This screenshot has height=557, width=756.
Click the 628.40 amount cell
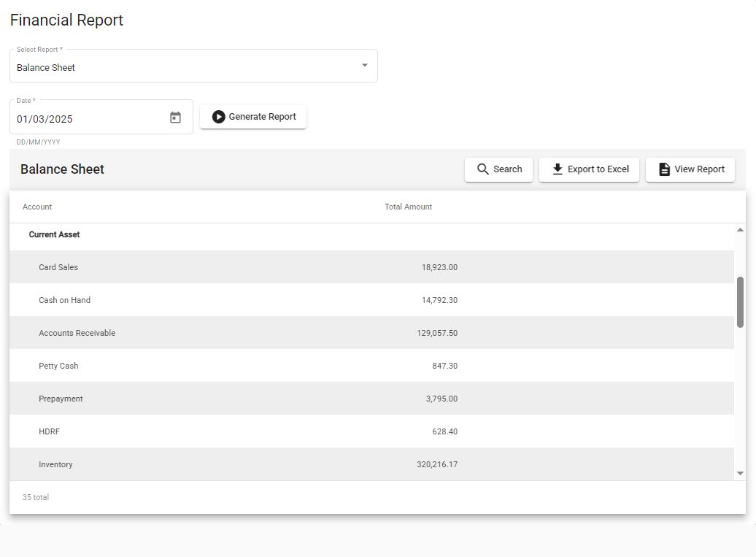[x=444, y=431]
